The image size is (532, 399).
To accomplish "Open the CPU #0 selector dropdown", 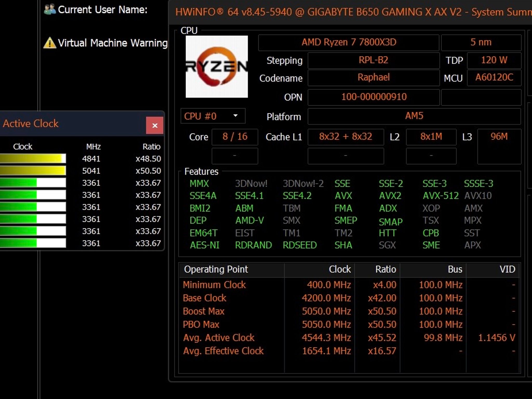I will click(213, 116).
